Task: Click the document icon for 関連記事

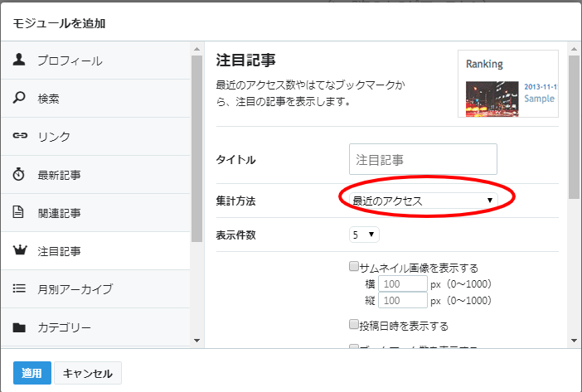Action: [18, 212]
